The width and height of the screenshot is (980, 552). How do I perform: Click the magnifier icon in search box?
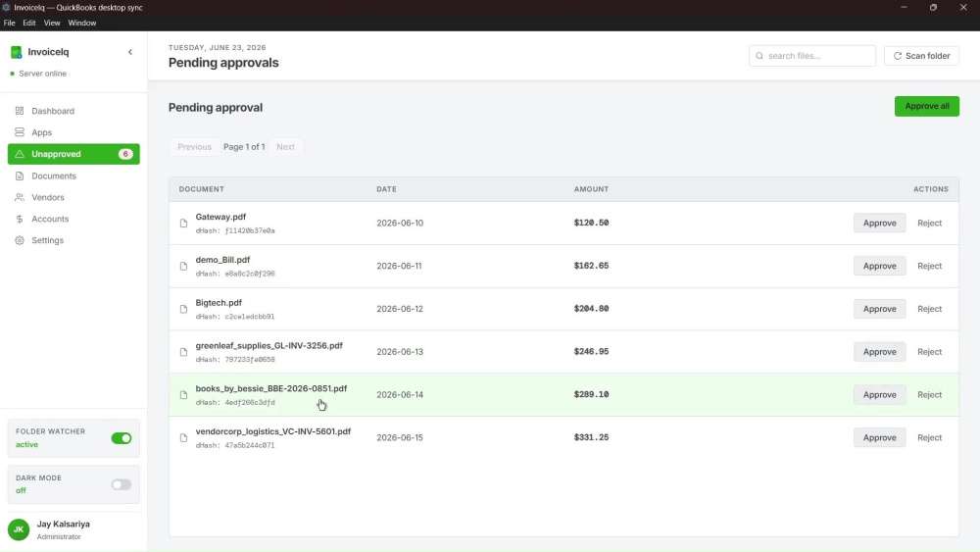tap(759, 56)
